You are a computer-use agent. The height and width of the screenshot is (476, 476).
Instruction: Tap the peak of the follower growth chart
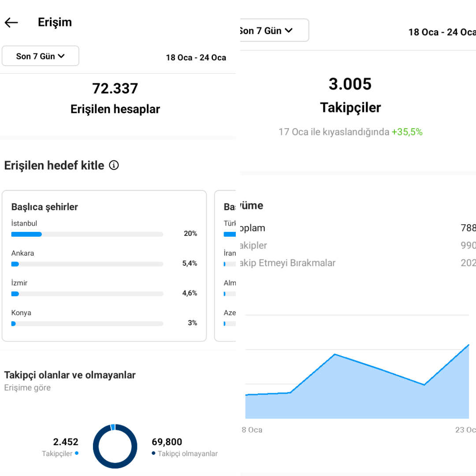pyautogui.click(x=469, y=345)
